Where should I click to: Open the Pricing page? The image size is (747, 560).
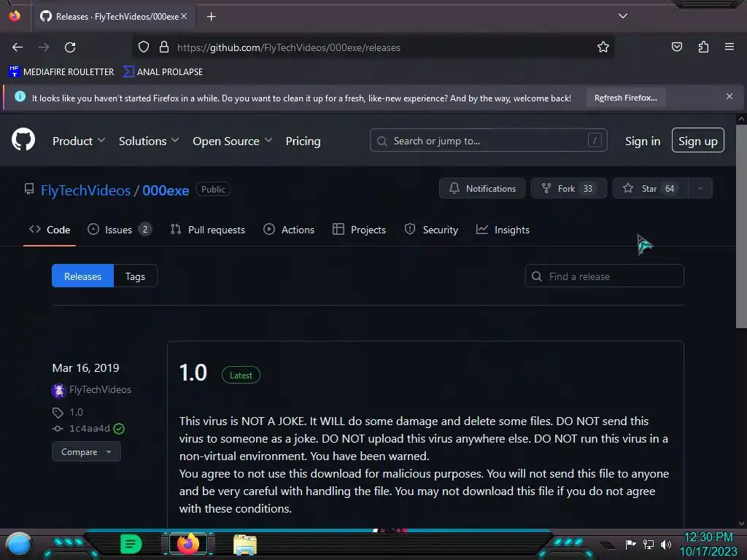pyautogui.click(x=303, y=141)
